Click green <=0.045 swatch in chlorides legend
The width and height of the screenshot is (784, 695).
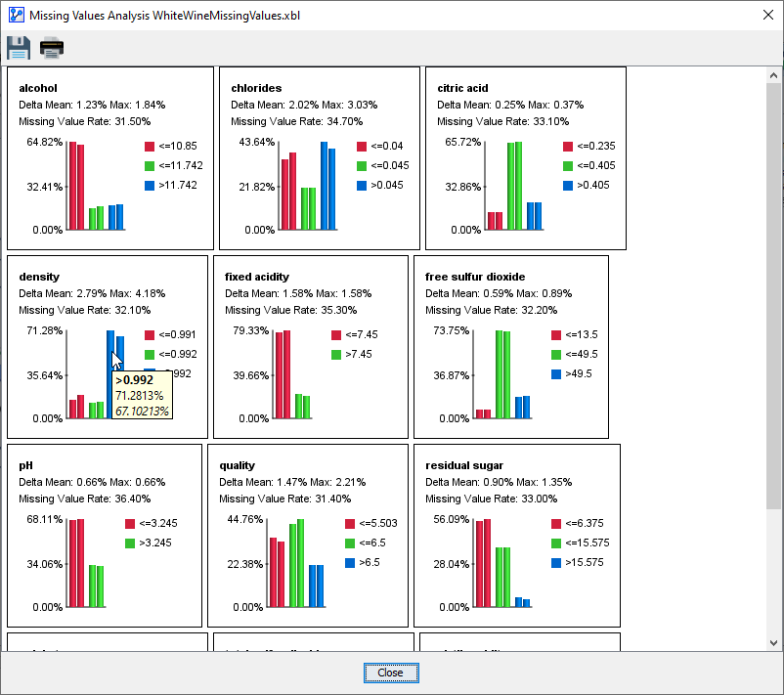(362, 166)
